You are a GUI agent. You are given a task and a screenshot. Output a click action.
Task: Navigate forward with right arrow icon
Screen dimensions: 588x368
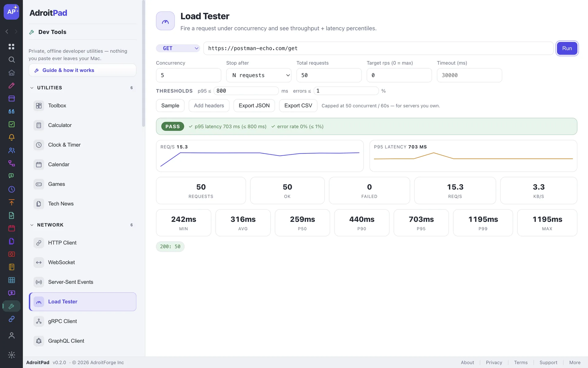[16, 32]
